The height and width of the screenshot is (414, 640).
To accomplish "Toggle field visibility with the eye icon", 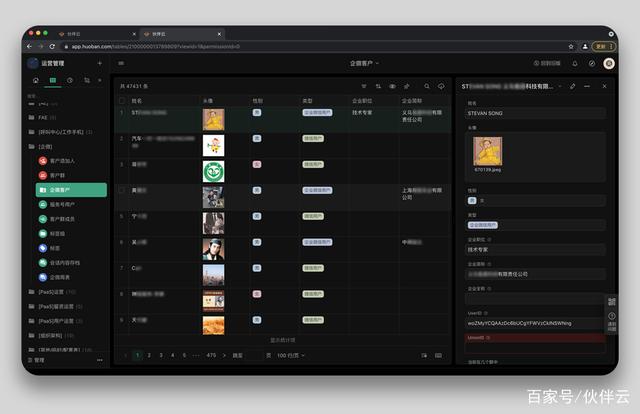I will point(392,87).
